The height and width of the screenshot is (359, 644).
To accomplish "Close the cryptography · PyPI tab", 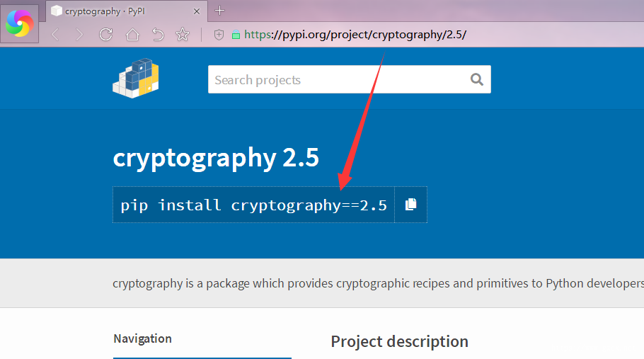I will point(197,11).
